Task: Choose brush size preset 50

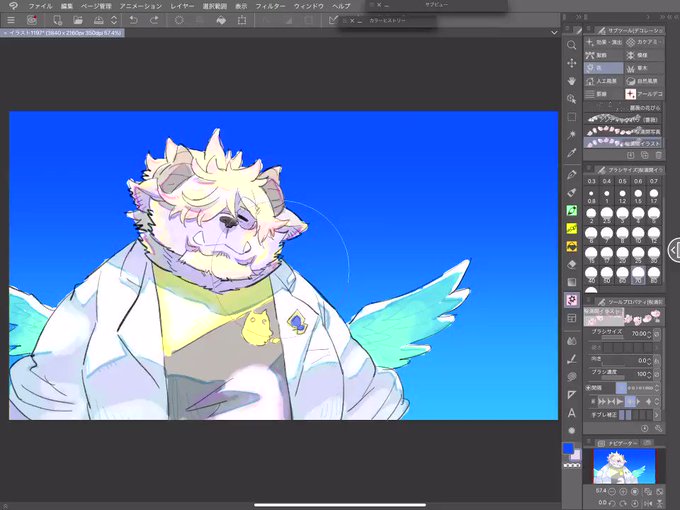Action: click(x=607, y=275)
